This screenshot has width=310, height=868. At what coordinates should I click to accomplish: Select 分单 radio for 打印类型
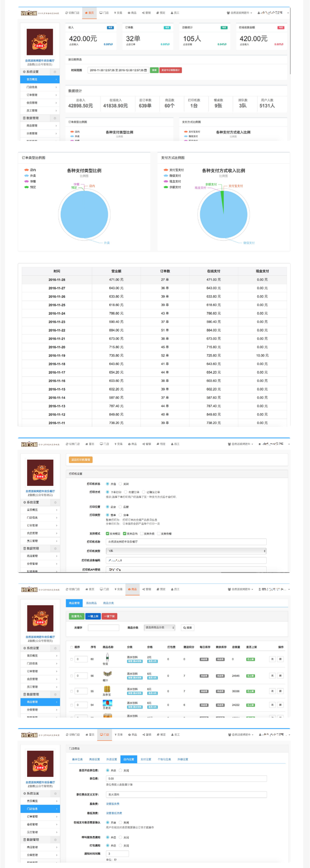pos(120,515)
